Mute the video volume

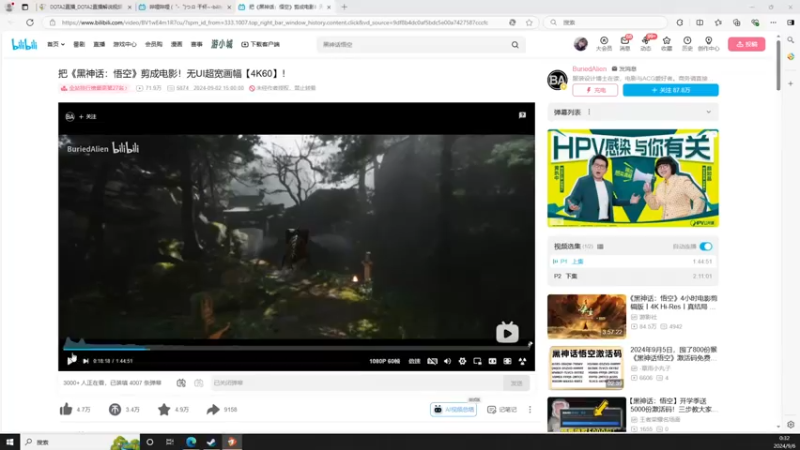pos(447,361)
